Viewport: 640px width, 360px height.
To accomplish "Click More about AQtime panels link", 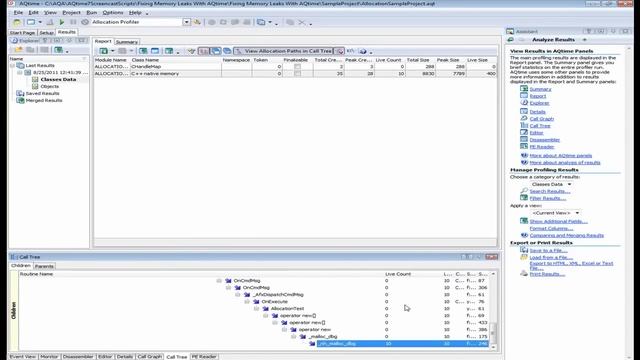I will pos(560,156).
